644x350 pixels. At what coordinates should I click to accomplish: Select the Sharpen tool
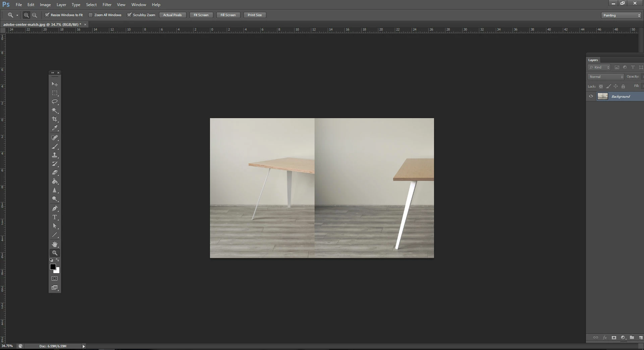pos(55,190)
